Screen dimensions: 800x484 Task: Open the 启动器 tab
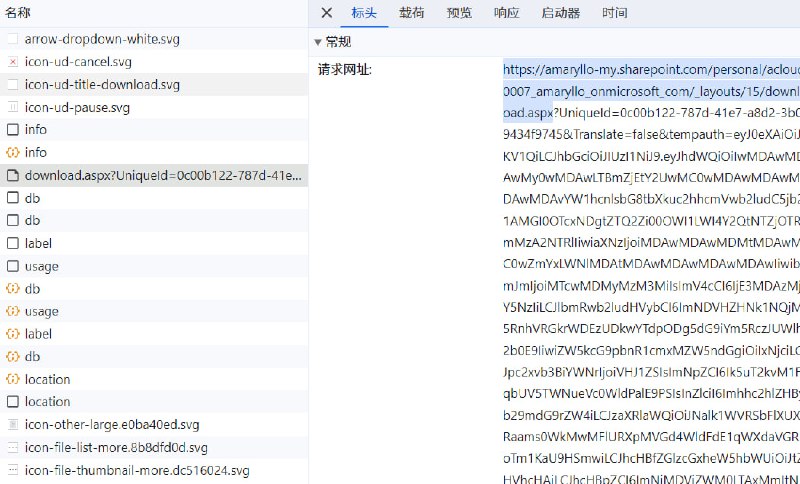560,13
